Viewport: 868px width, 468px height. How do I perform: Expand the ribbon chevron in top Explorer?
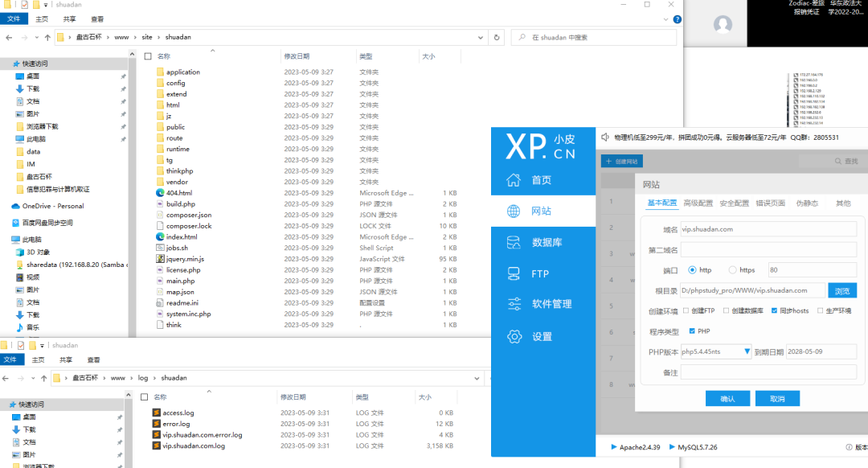pyautogui.click(x=666, y=19)
